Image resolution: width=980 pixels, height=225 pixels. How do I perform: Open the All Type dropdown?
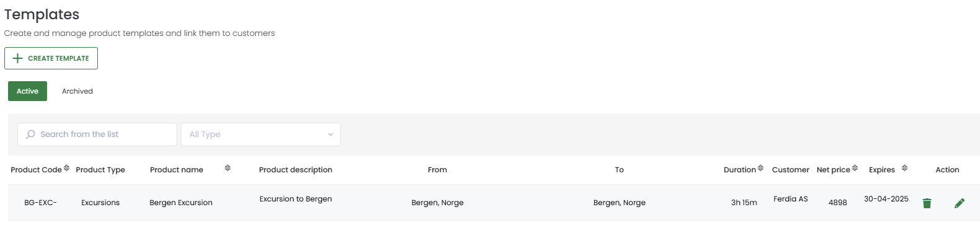click(261, 135)
